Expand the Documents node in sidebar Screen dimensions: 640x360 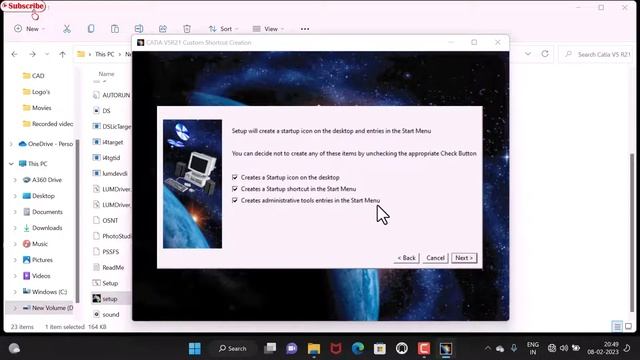click(x=15, y=212)
